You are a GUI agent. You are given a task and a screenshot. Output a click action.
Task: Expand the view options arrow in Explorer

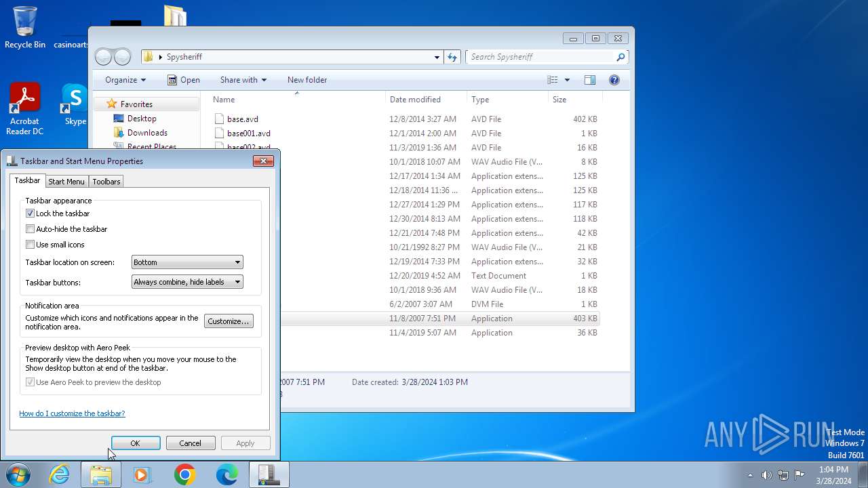pyautogui.click(x=567, y=80)
